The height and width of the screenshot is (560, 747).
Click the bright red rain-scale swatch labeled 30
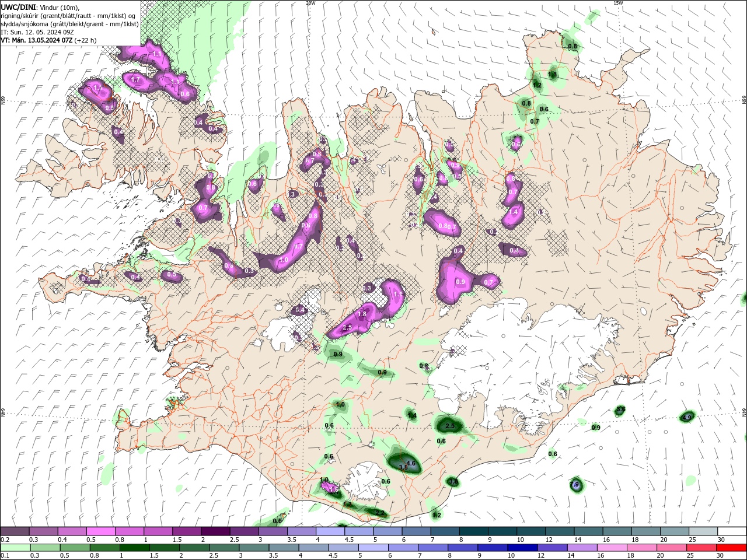732,548
